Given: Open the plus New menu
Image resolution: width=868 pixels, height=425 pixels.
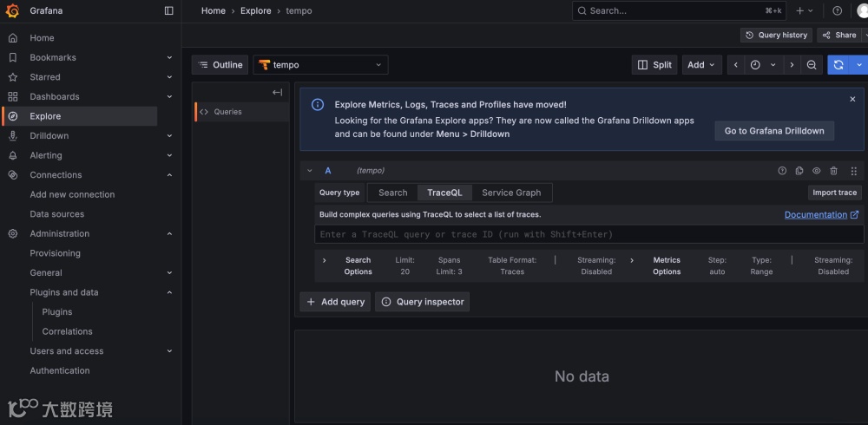Looking at the screenshot, I should click(x=805, y=10).
